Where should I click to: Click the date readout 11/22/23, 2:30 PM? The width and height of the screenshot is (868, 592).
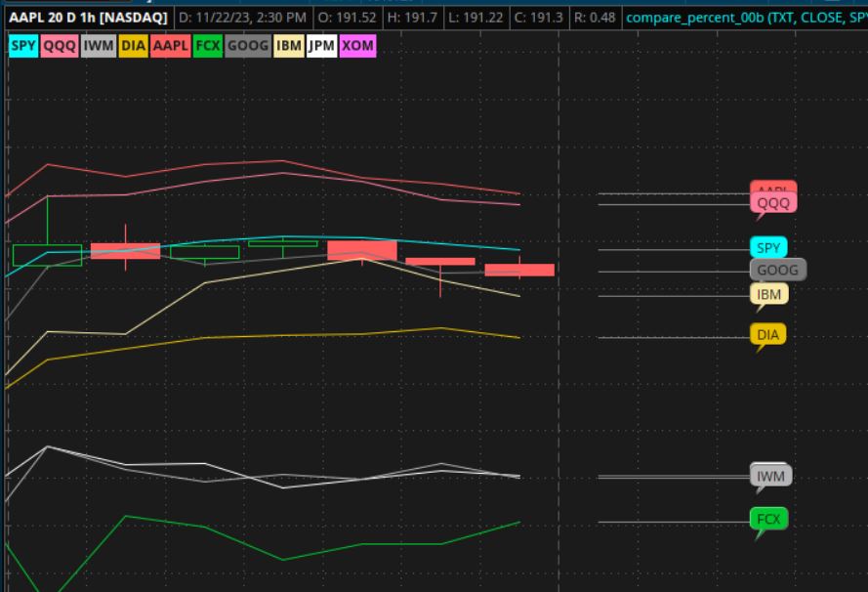click(x=242, y=18)
